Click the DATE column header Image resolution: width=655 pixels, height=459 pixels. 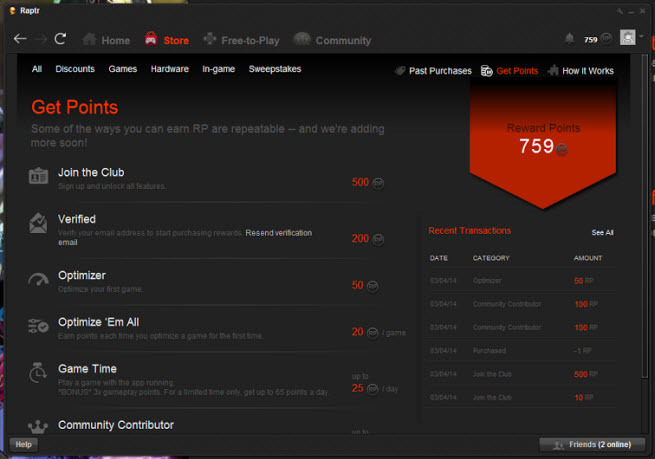(439, 258)
